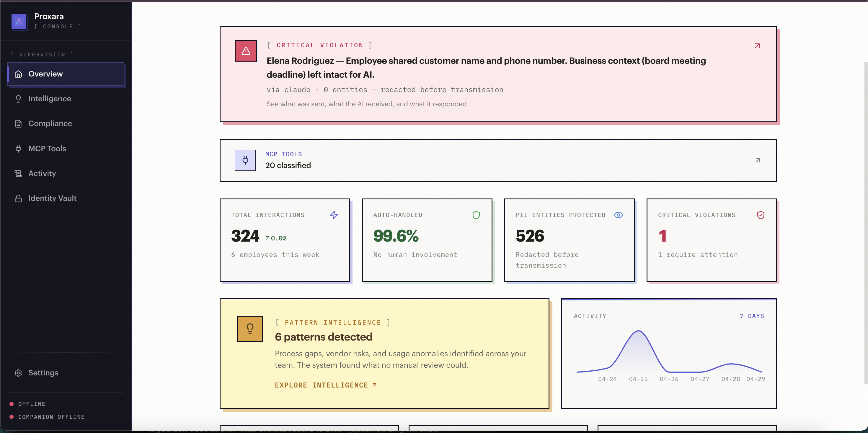Click the ACTIVITY chart title
This screenshot has width=868, height=433.
pyautogui.click(x=590, y=316)
